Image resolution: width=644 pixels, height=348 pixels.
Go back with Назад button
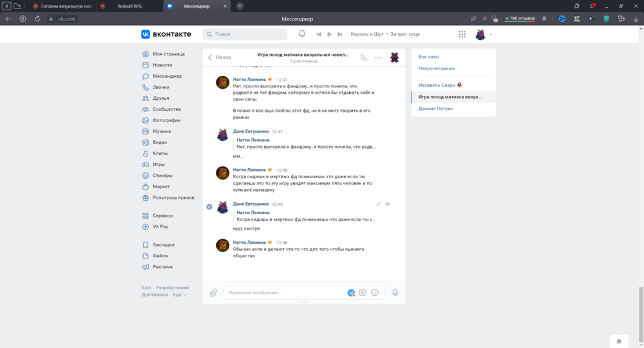pyautogui.click(x=220, y=57)
